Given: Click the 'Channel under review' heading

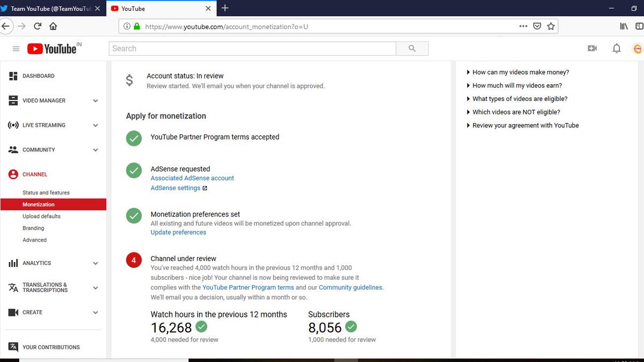Looking at the screenshot, I should pyautogui.click(x=184, y=259).
